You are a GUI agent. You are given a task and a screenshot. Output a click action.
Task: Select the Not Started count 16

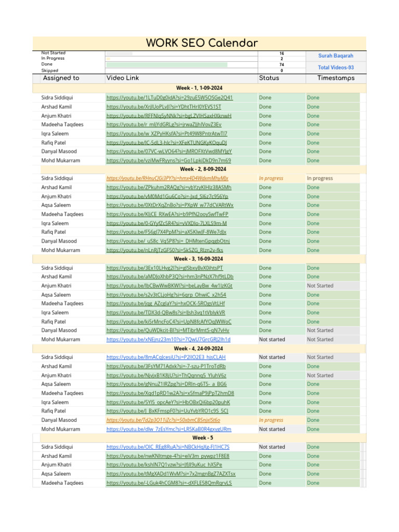click(282, 54)
